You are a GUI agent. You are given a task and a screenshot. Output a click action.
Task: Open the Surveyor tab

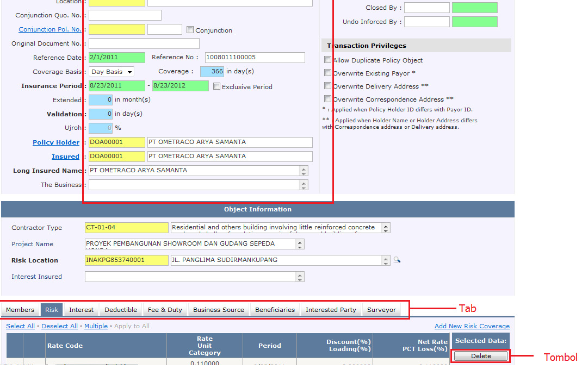coord(381,310)
